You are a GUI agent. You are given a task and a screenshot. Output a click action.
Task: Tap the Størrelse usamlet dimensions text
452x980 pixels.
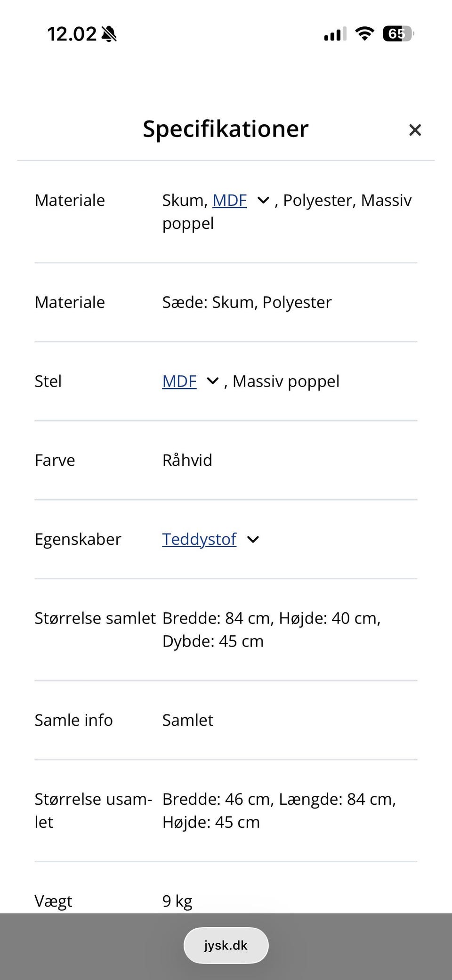[x=279, y=810]
